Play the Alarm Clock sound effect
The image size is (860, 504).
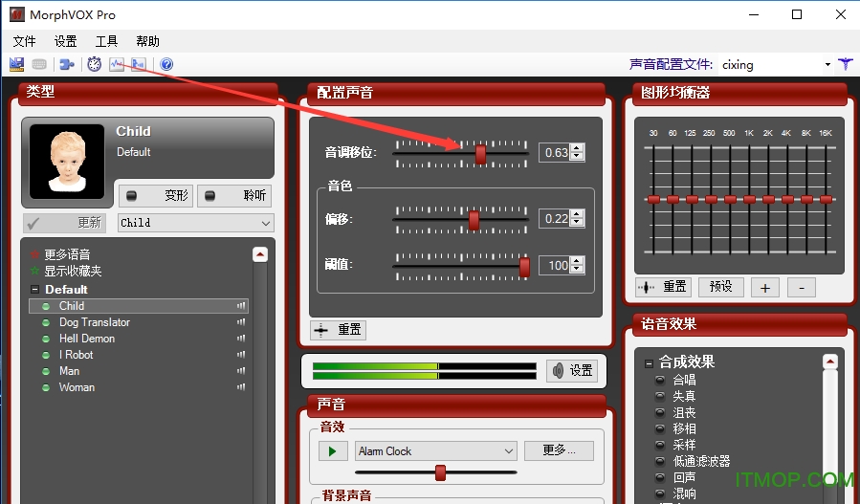click(x=333, y=450)
